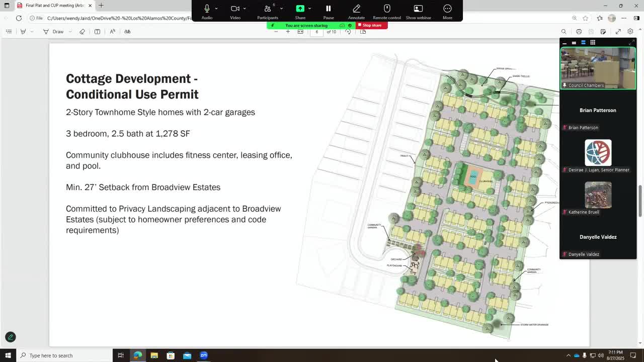
Task: Switch video panel to strip view
Action: 583,43
